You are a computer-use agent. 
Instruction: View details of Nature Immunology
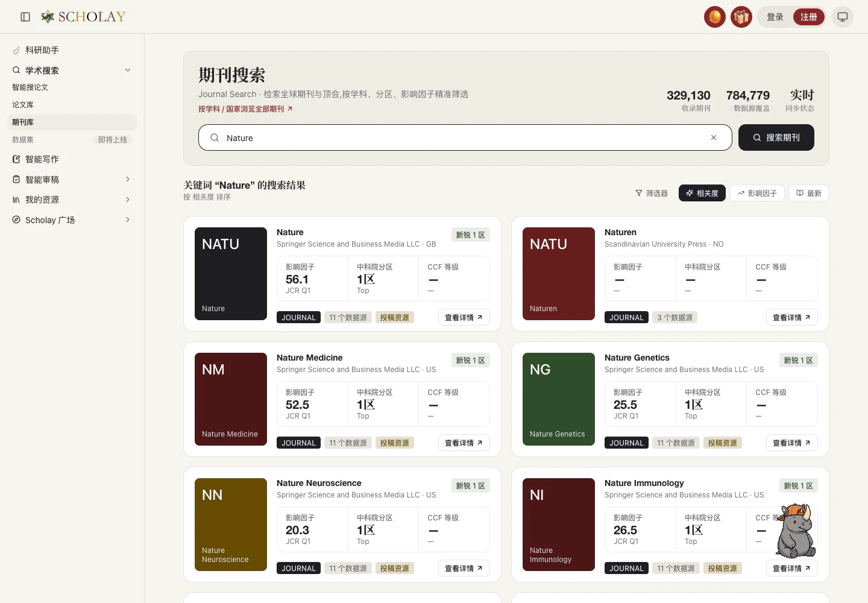coord(791,568)
